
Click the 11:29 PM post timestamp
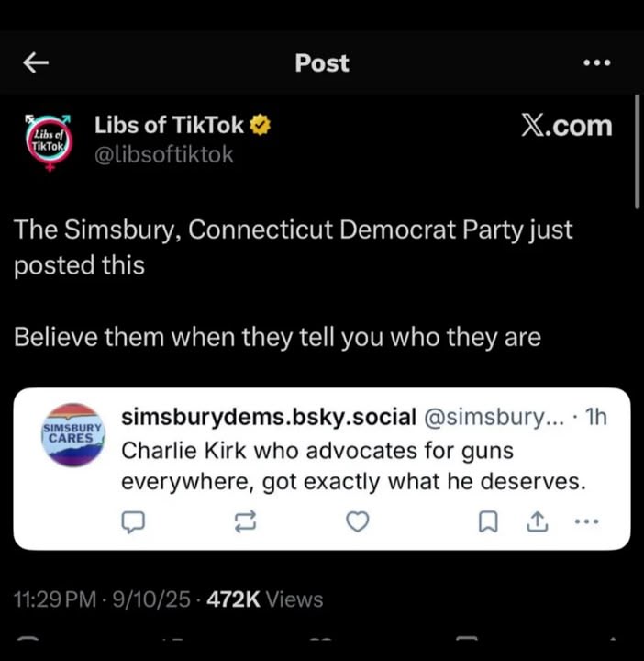(x=55, y=599)
